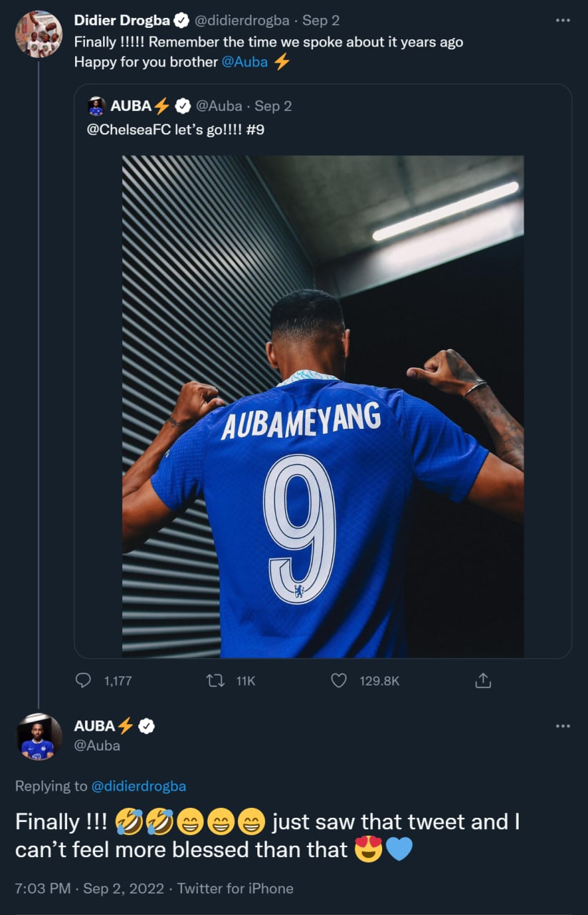Click verified badge beside AUBA reply name
This screenshot has height=915, width=588.
pyautogui.click(x=146, y=726)
